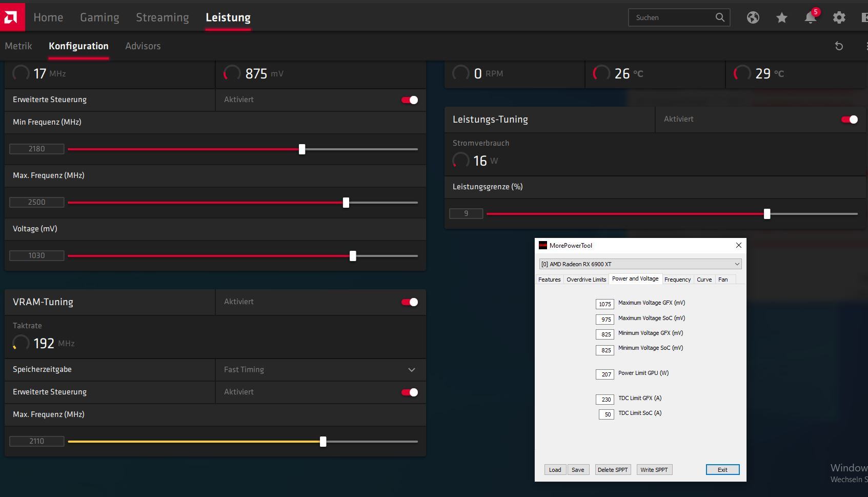Click Delete SPPT button
The width and height of the screenshot is (868, 497).
tap(613, 470)
